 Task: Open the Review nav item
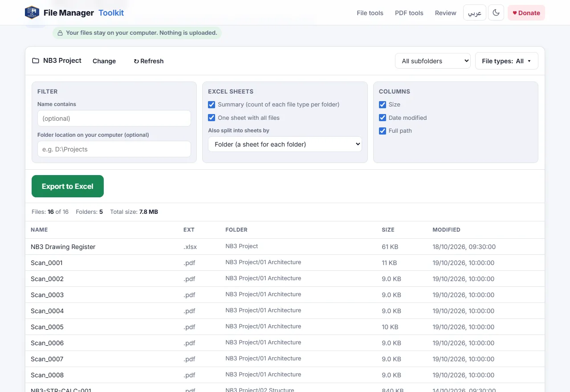pyautogui.click(x=446, y=13)
